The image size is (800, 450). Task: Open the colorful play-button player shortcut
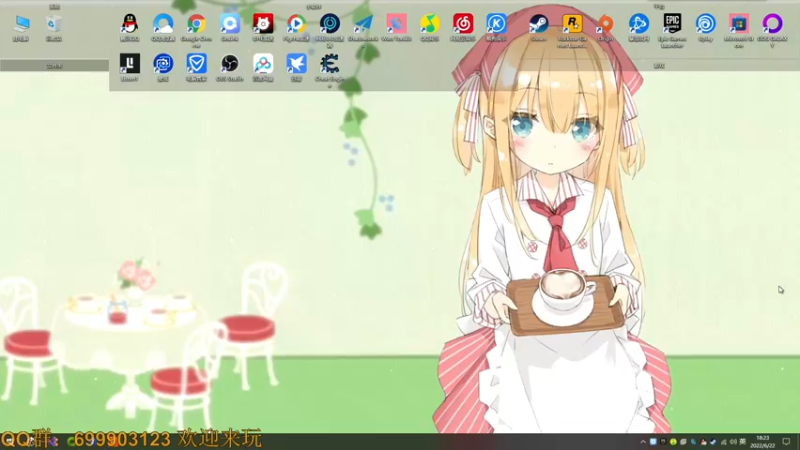(x=296, y=28)
